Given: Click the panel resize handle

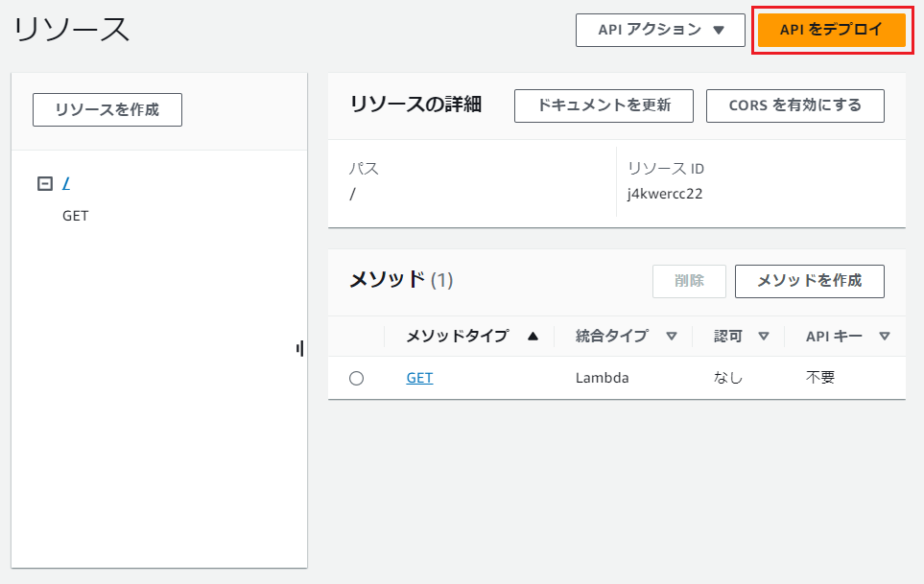Looking at the screenshot, I should 300,348.
